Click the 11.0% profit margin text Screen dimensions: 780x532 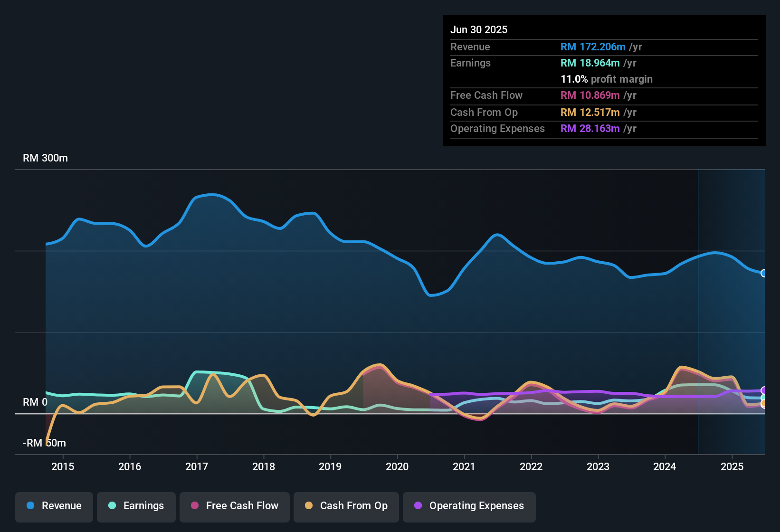[607, 79]
